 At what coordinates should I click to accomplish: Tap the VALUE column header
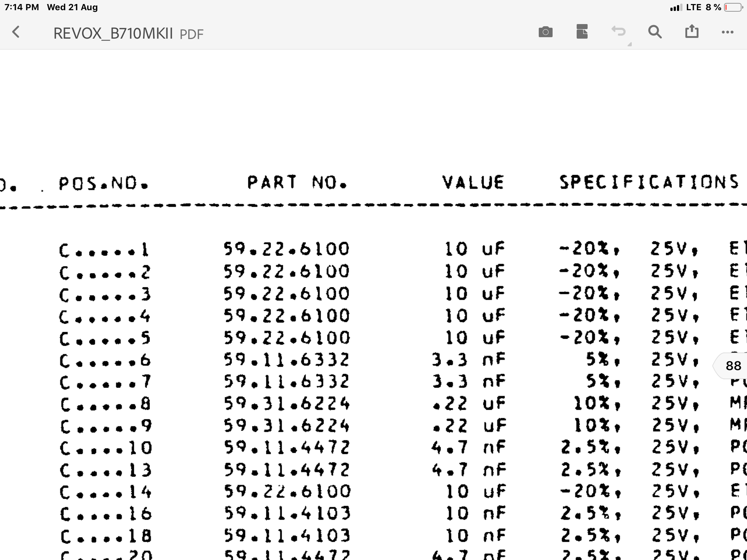pyautogui.click(x=473, y=182)
